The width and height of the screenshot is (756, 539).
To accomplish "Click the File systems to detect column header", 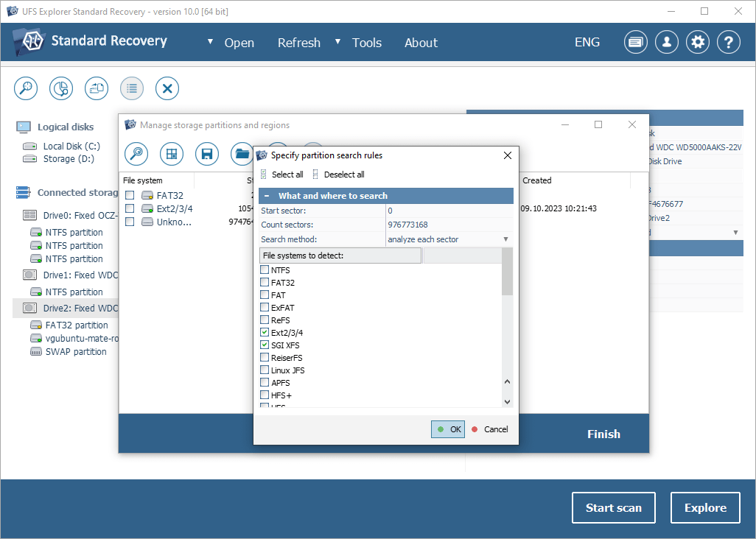I will click(x=340, y=256).
